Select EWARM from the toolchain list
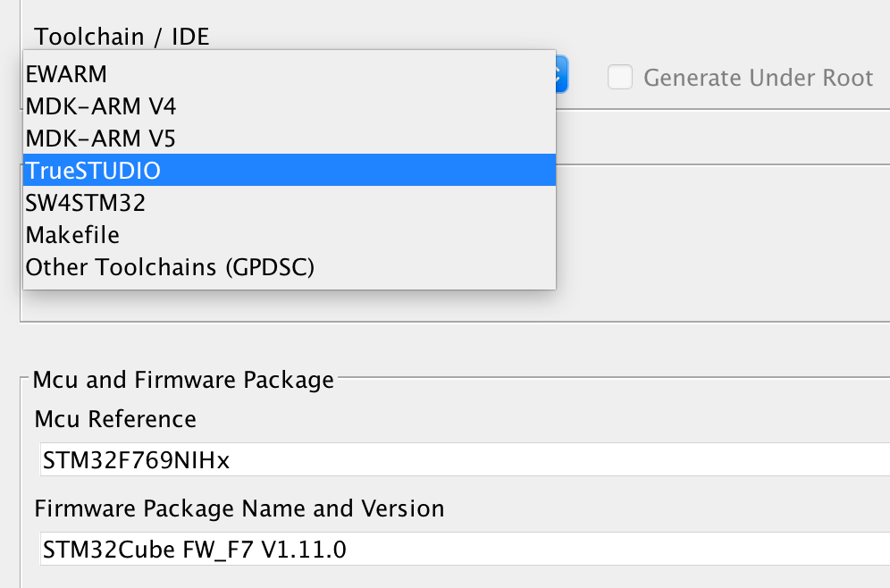Viewport: 890px width, 588px height. (290, 74)
